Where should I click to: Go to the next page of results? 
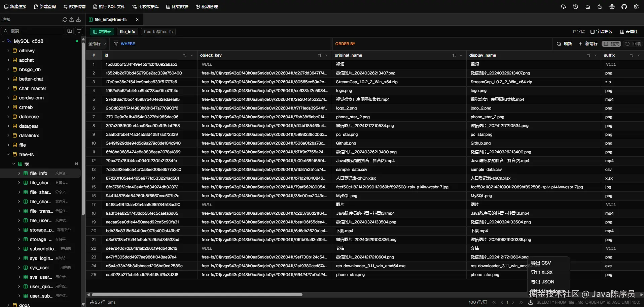tap(513, 302)
